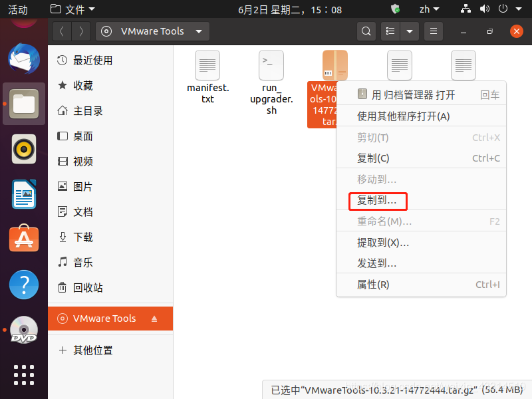
Task: Click the manifest.txt file name
Action: pos(208,93)
